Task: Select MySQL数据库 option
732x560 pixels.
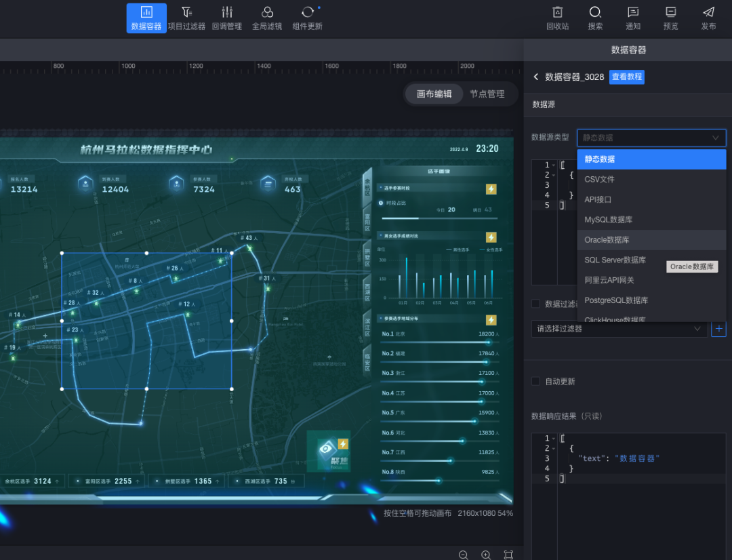Action: click(x=651, y=220)
